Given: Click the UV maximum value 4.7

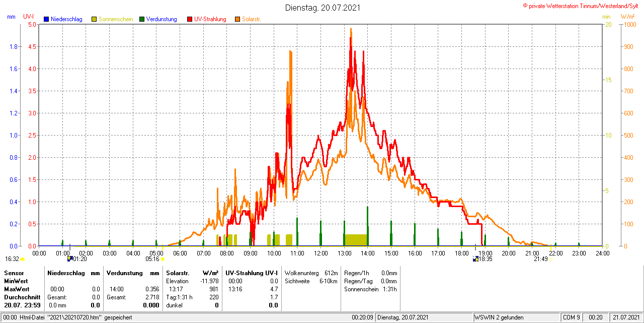Looking at the screenshot, I should point(274,289).
